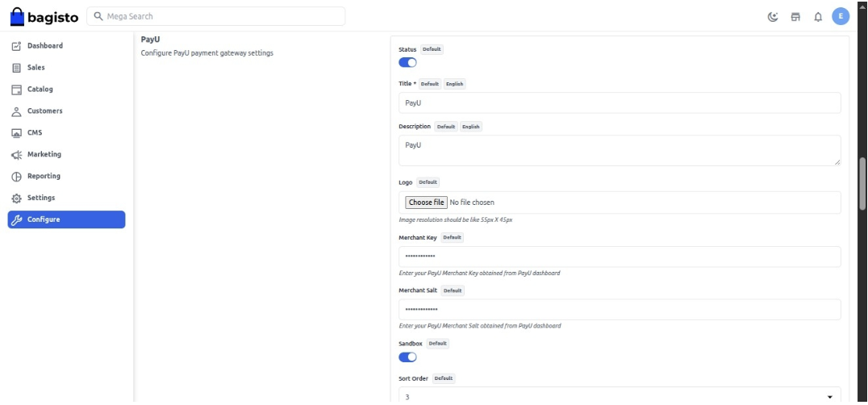Click the Merchant Key hint text
The width and height of the screenshot is (868, 405).
click(479, 273)
